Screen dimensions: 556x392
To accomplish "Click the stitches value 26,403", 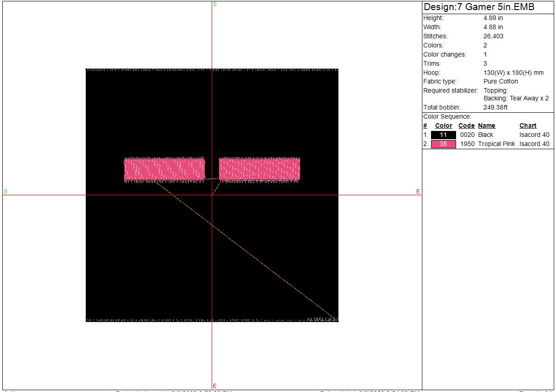I will tap(493, 37).
